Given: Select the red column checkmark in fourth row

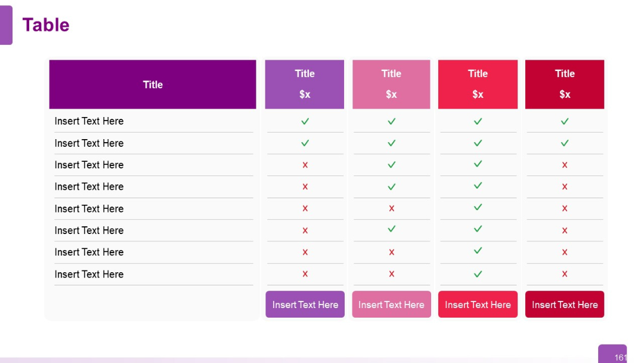Looking at the screenshot, I should tap(478, 186).
